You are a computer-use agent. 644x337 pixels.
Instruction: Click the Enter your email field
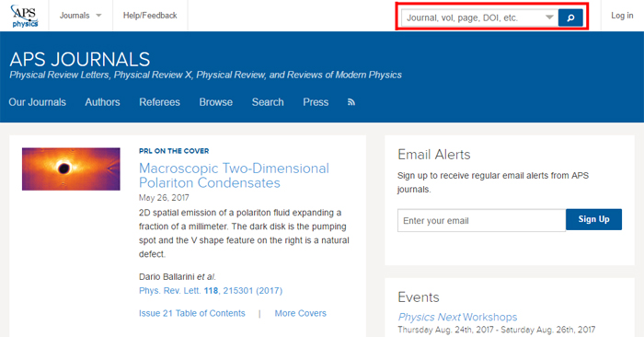point(481,220)
